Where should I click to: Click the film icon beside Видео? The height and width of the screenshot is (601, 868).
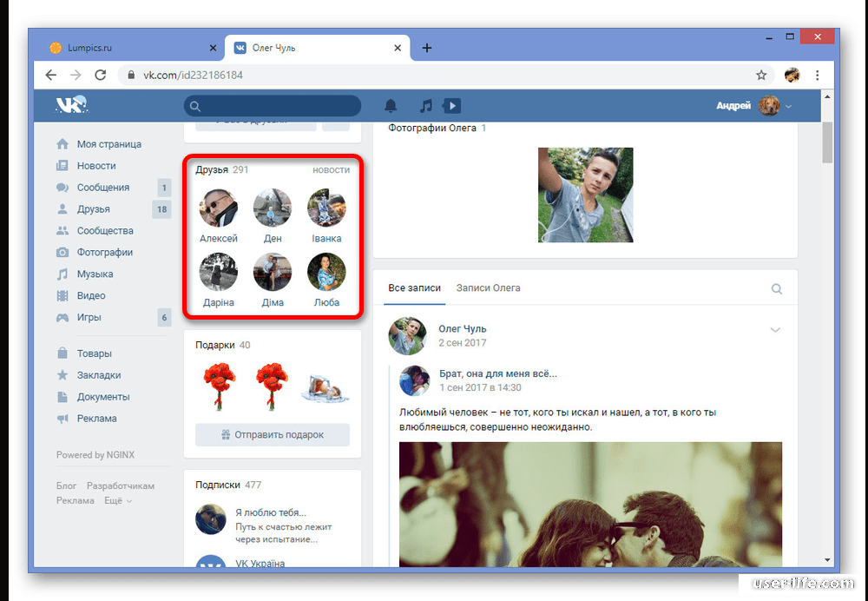point(62,296)
